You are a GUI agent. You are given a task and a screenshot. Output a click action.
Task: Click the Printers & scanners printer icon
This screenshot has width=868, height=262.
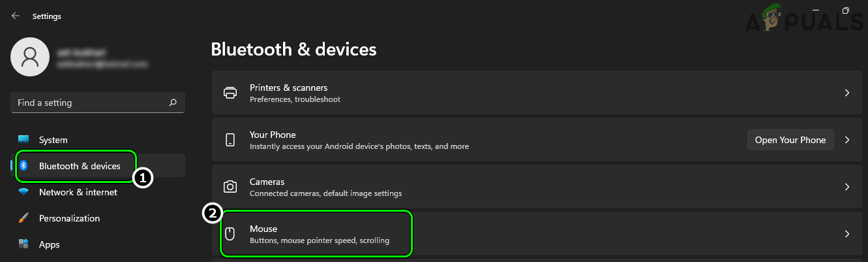230,93
